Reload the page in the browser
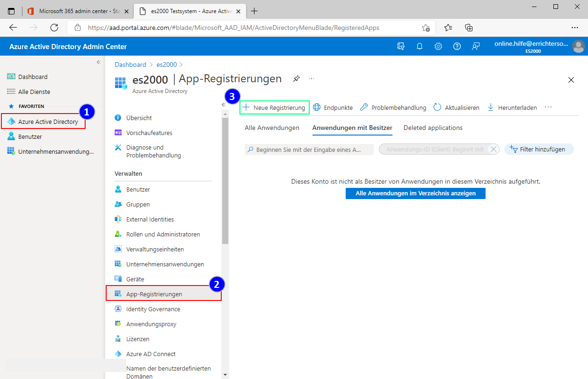Screen dimensions: 588x379 tap(54, 28)
